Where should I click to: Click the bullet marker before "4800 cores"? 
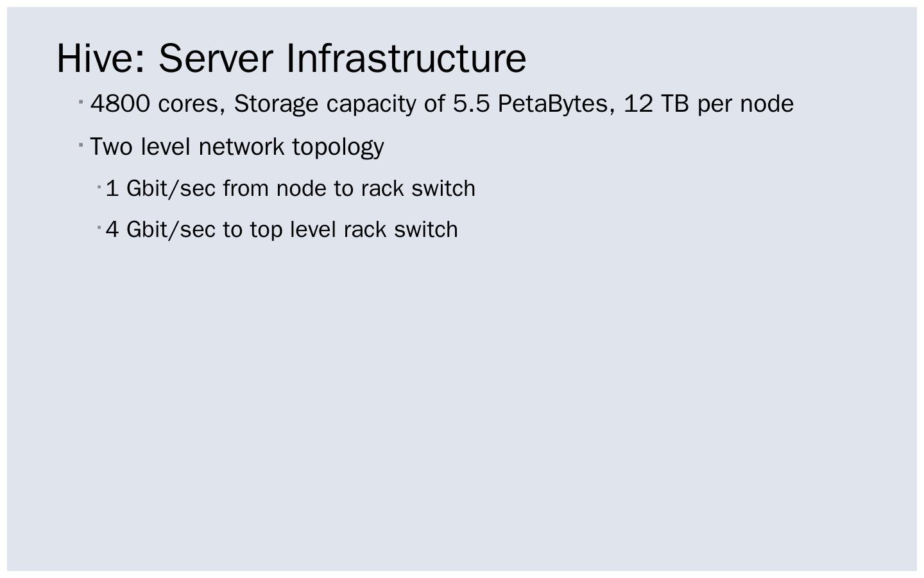pyautogui.click(x=81, y=101)
